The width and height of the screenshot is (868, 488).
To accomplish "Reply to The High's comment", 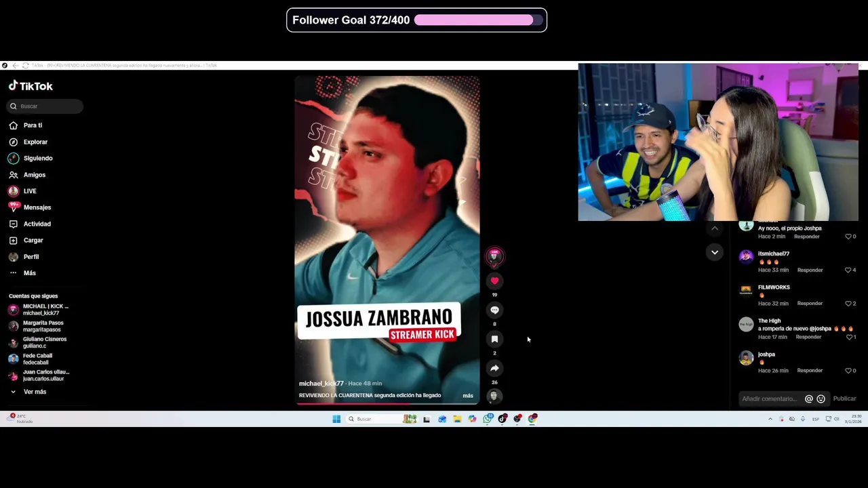I will coord(808,337).
